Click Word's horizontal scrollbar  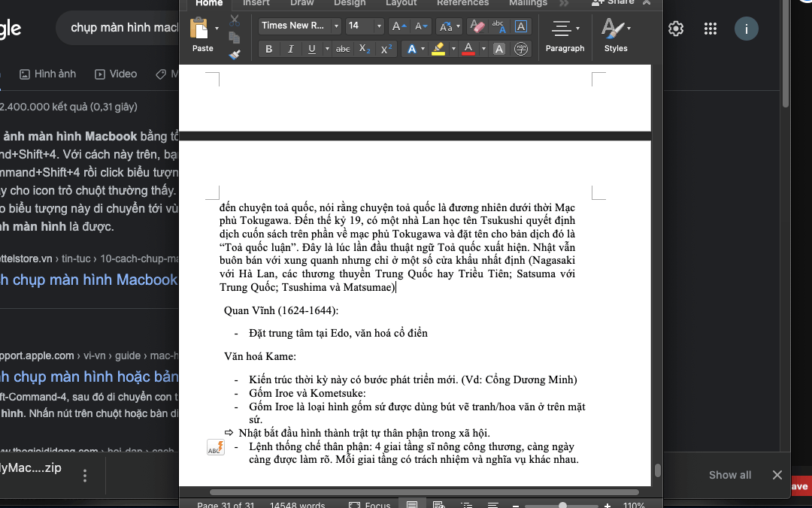[x=423, y=492]
